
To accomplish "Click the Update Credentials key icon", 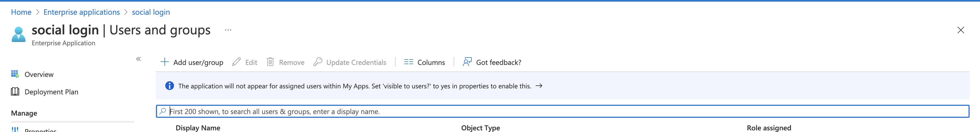I will [318, 62].
